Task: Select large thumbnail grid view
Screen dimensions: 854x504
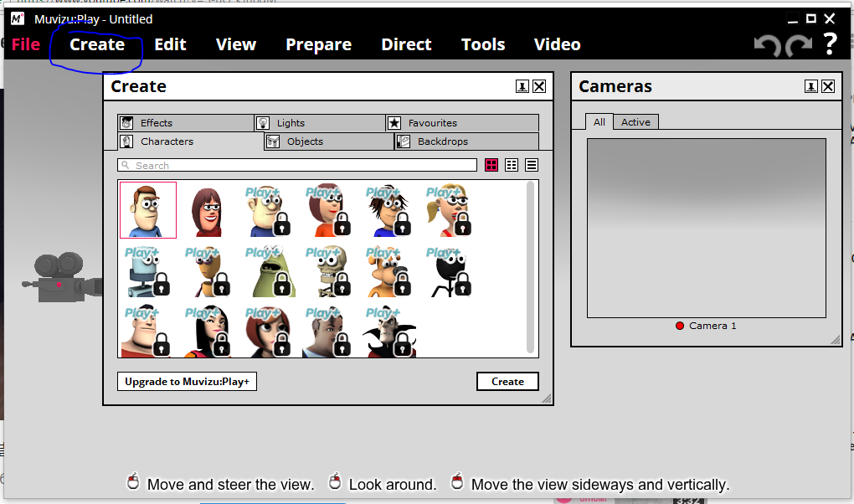Action: (491, 165)
